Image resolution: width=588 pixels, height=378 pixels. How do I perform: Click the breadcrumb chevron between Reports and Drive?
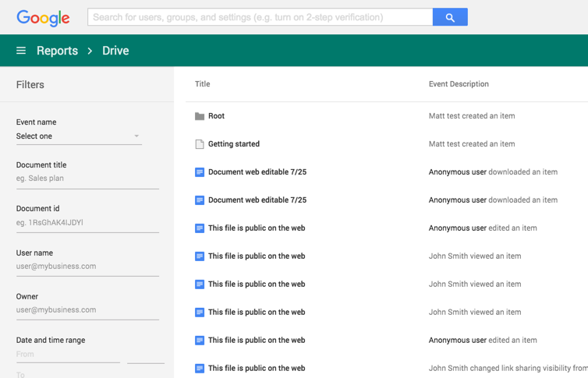(90, 51)
